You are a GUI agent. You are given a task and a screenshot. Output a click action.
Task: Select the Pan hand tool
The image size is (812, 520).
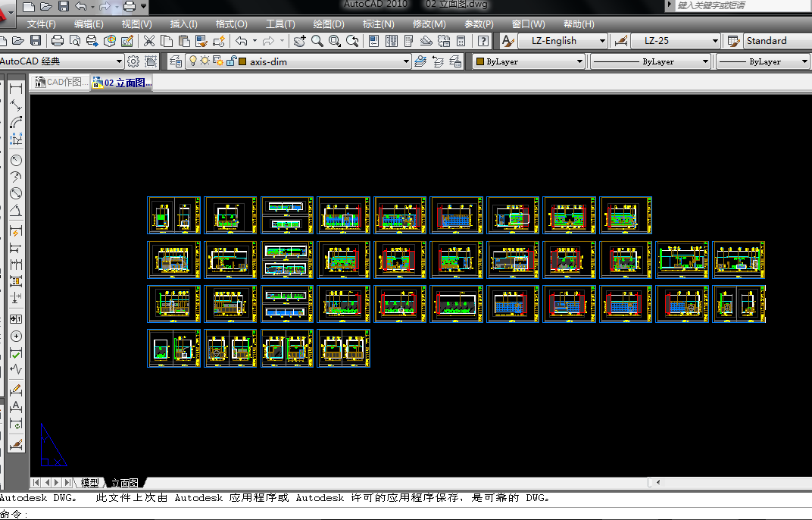[x=299, y=41]
